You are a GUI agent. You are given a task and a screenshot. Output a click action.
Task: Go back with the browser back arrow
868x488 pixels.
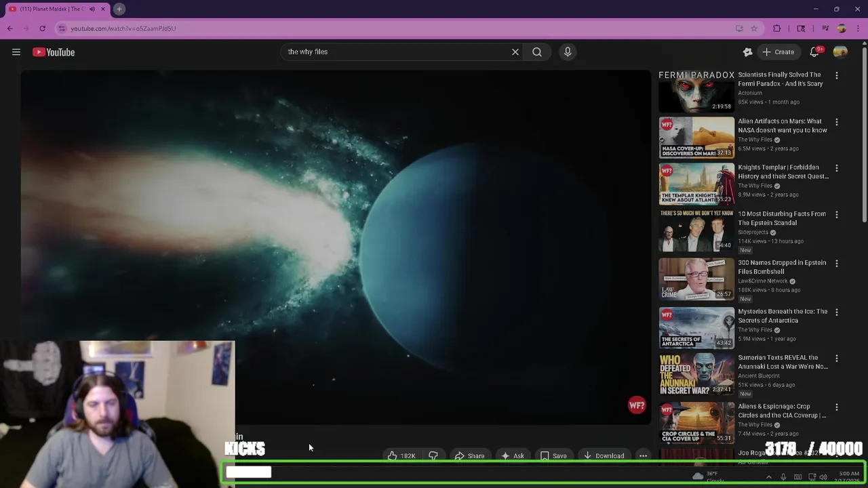coord(10,28)
